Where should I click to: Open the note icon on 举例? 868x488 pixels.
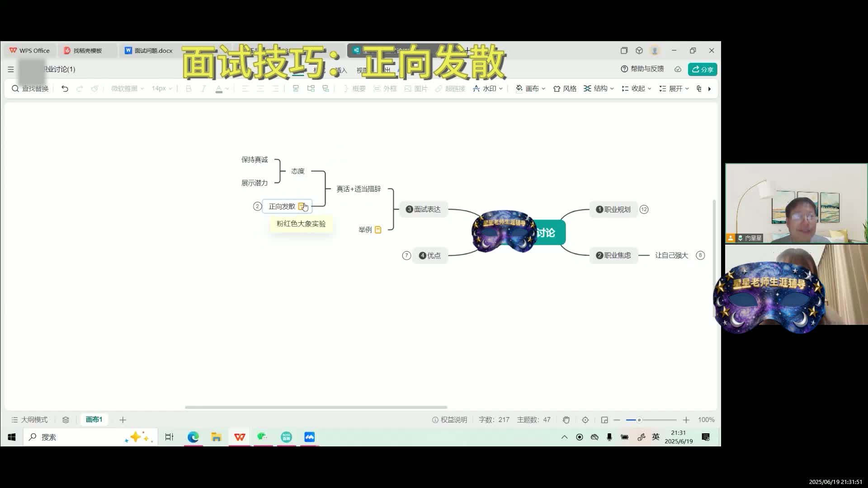tap(378, 230)
